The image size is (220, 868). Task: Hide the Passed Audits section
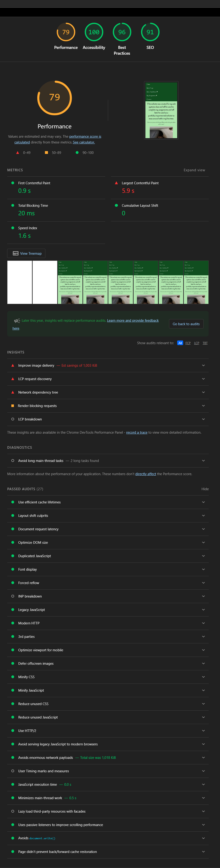point(205,489)
